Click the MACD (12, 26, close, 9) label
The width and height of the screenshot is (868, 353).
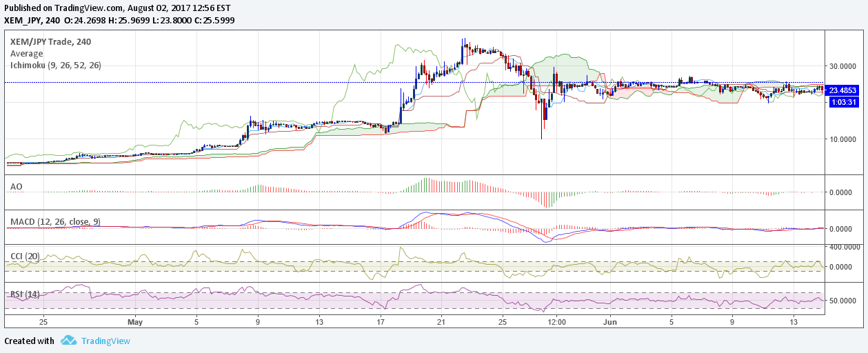pos(56,221)
